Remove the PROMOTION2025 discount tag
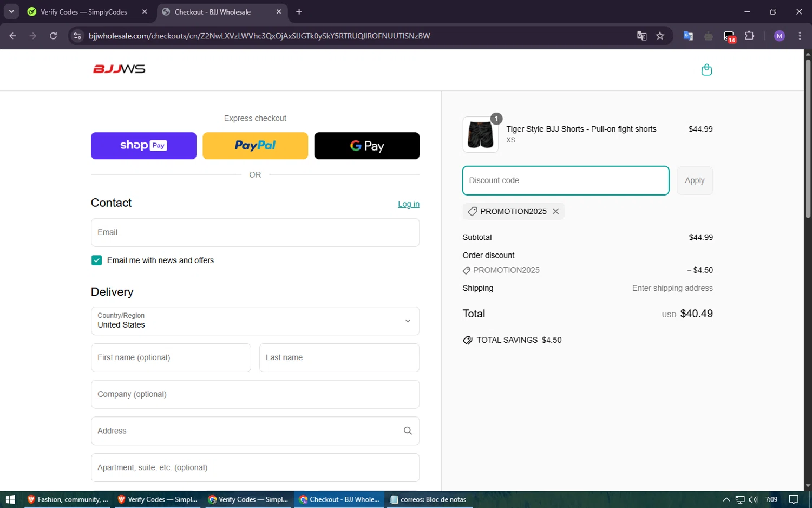This screenshot has height=508, width=812. click(555, 211)
